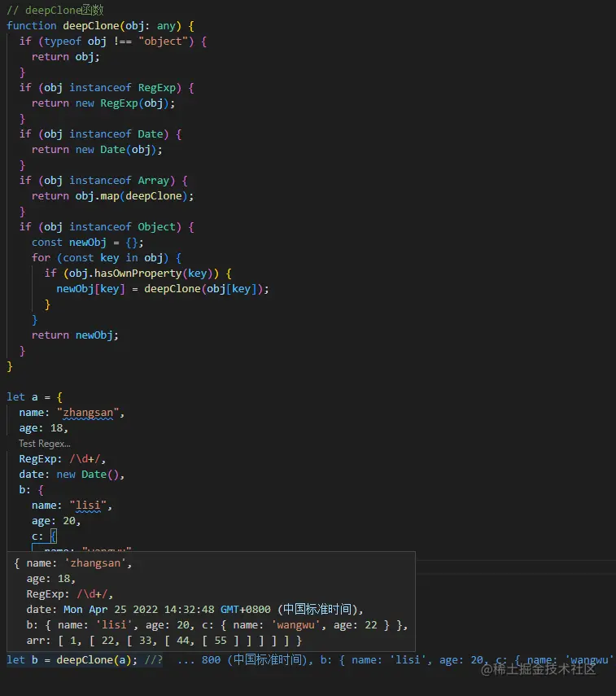Click the 'obj.hasOwnProperty(key)' condition line

click(x=138, y=274)
